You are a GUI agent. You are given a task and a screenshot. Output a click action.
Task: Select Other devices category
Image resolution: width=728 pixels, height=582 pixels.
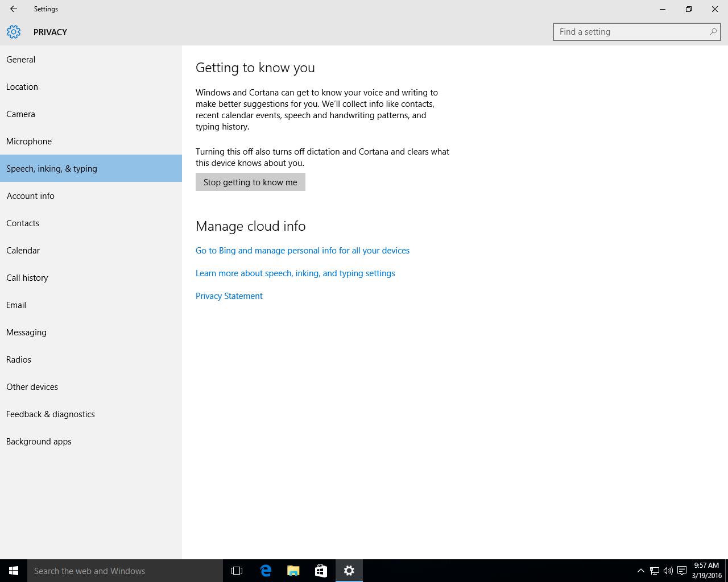pos(91,386)
